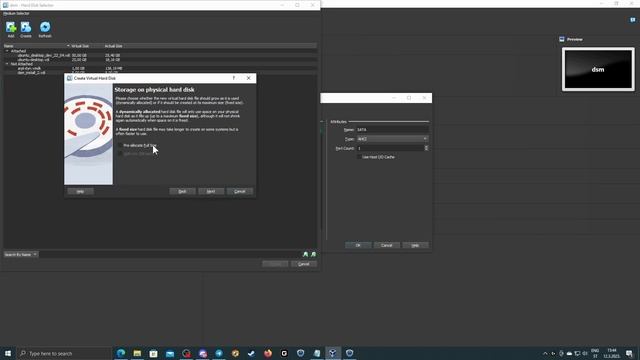Screen dimensions: 640x360
Task: Show hidden system tray icons
Action: (x=545, y=353)
